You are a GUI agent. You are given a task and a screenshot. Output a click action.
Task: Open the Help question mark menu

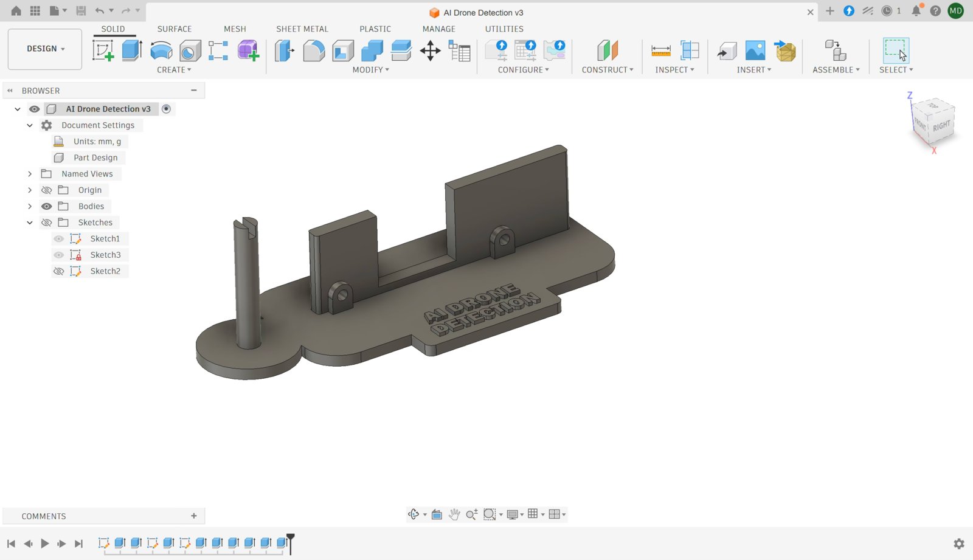coord(936,11)
